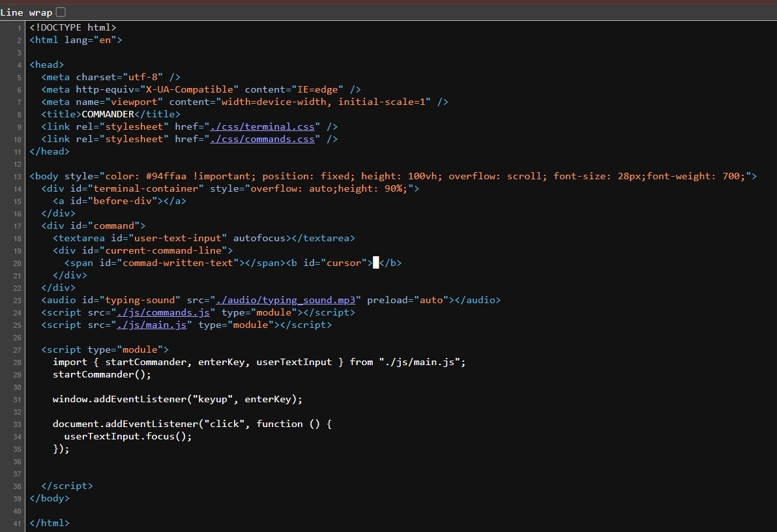Click the html lang="en" tag
Viewport: 777px width, 532px height.
[x=76, y=40]
